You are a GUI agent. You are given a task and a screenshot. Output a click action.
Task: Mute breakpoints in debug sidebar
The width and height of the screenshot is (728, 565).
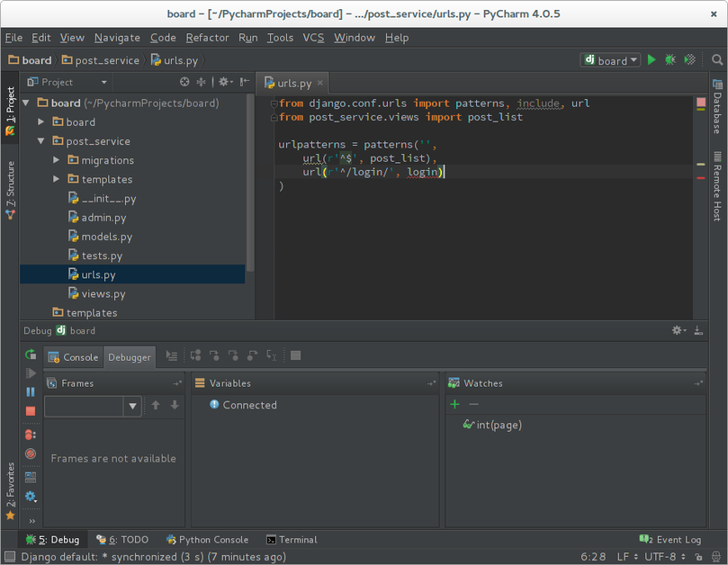coord(31,453)
